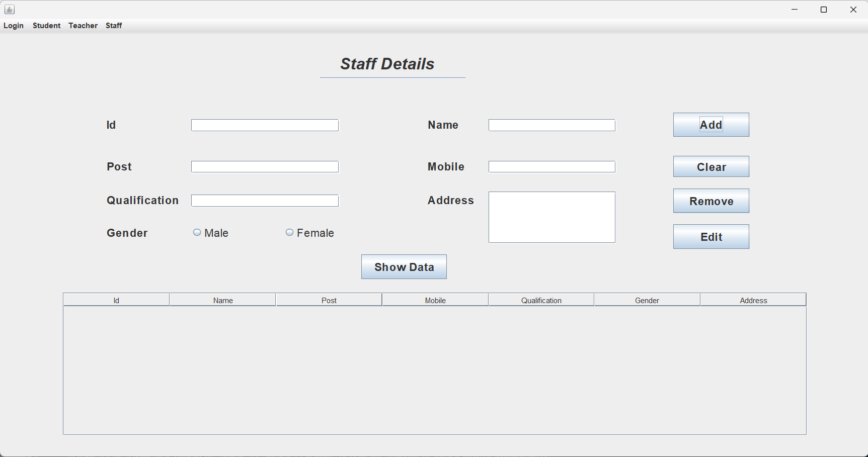Click the Java application icon in title bar
The height and width of the screenshot is (457, 868).
coord(10,10)
